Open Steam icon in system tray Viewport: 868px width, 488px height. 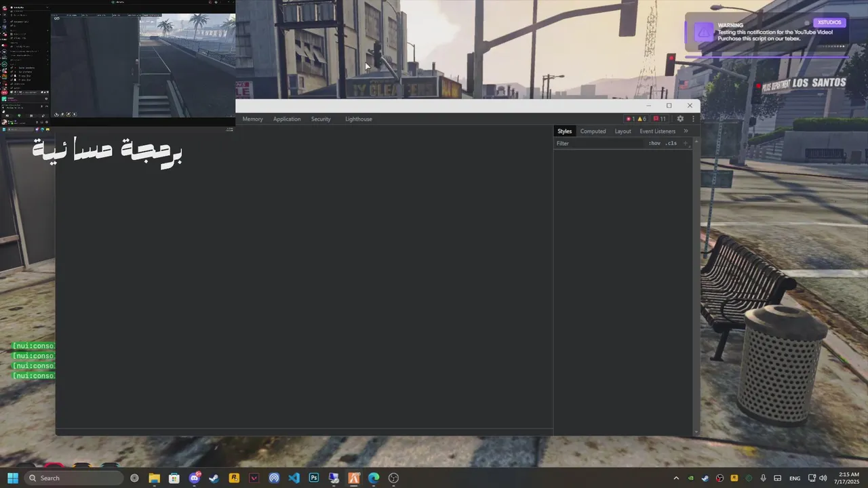tap(705, 478)
